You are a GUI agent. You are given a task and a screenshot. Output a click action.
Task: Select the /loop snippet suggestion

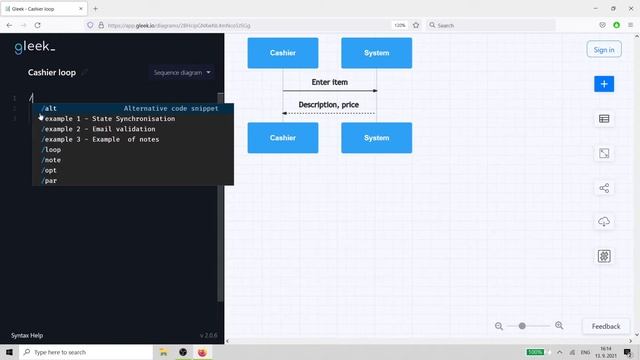click(x=133, y=150)
